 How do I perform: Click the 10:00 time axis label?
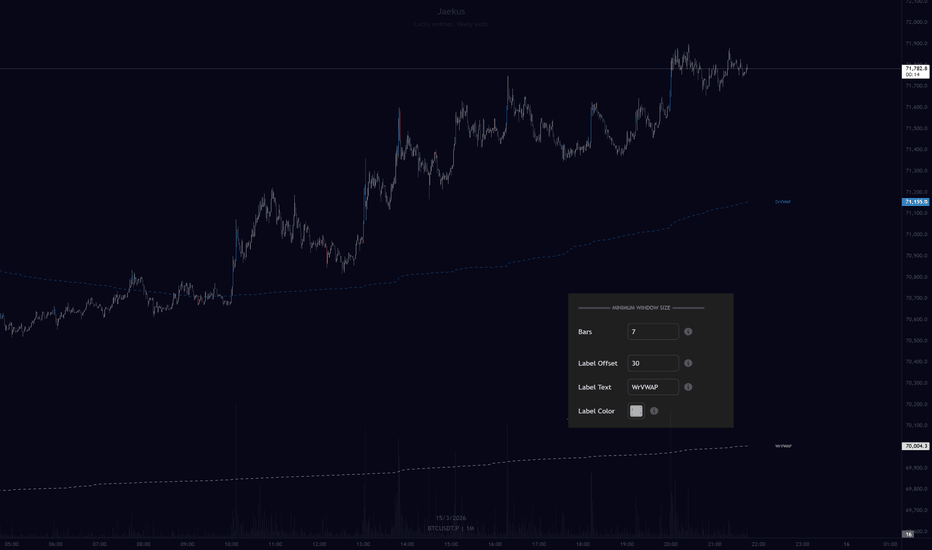(231, 544)
